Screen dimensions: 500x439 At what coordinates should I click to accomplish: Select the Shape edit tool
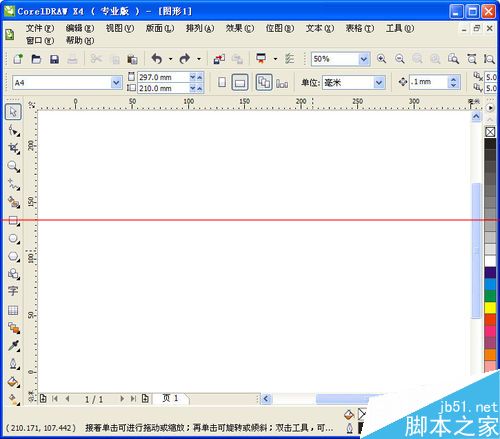coord(13,130)
